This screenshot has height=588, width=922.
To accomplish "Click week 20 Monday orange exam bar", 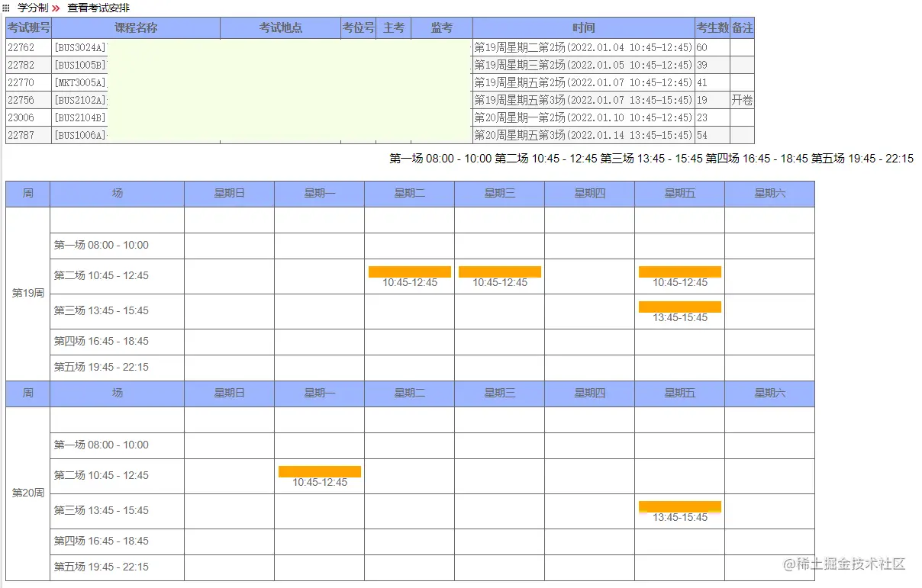I will [x=320, y=471].
